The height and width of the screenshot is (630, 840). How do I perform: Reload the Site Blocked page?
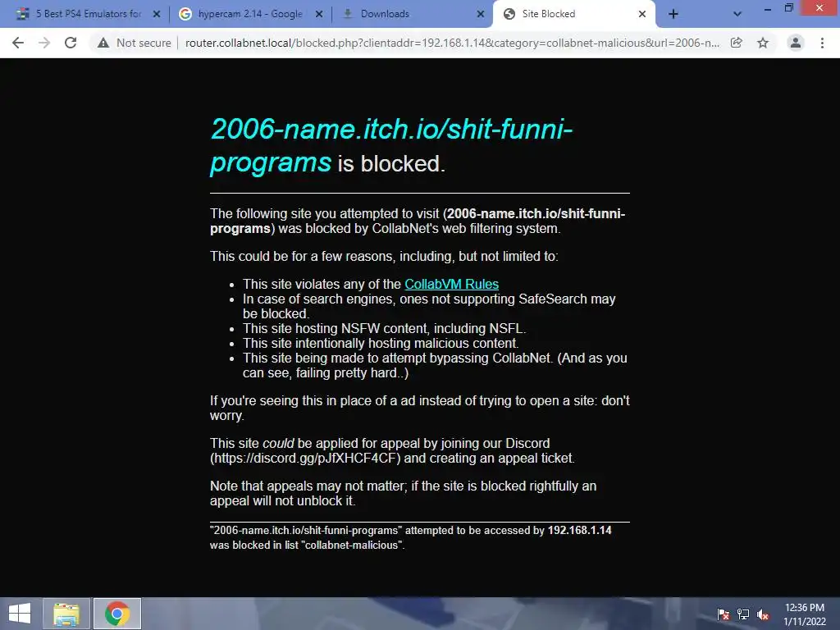coord(71,43)
